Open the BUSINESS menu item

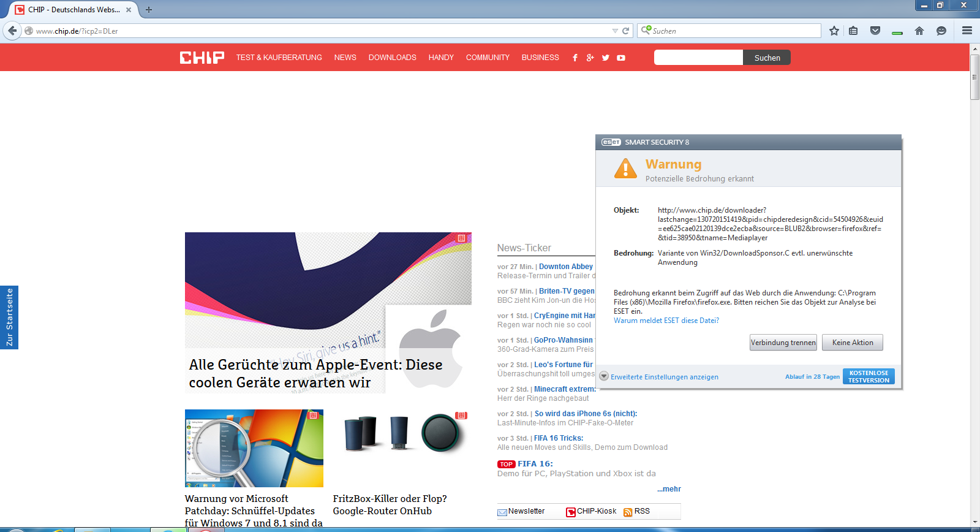coord(540,58)
